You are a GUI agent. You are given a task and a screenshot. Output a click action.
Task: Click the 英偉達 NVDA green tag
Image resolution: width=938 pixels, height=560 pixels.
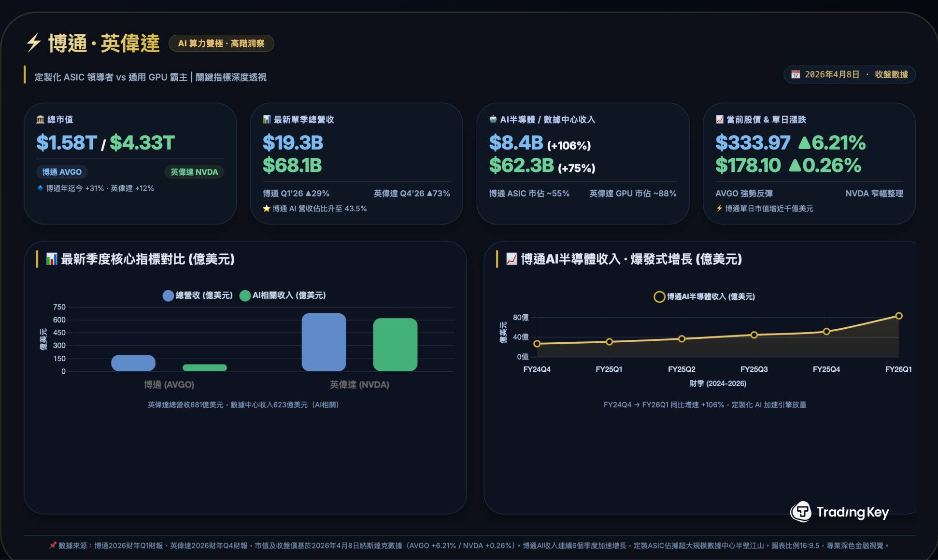194,172
